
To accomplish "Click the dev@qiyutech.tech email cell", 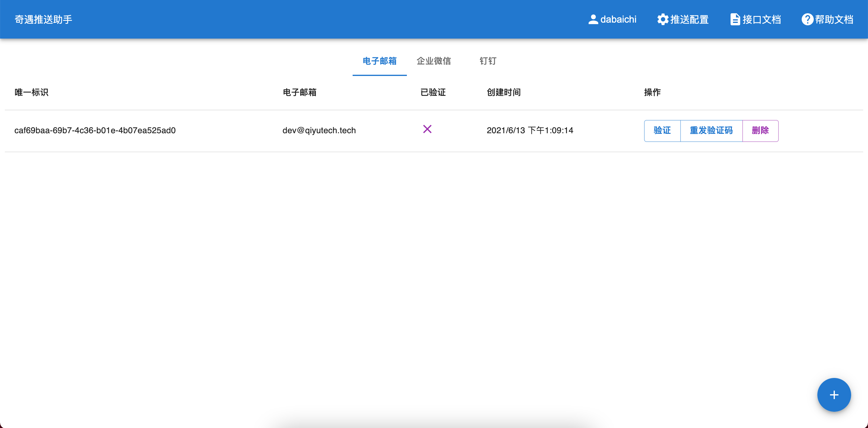I will pos(319,131).
